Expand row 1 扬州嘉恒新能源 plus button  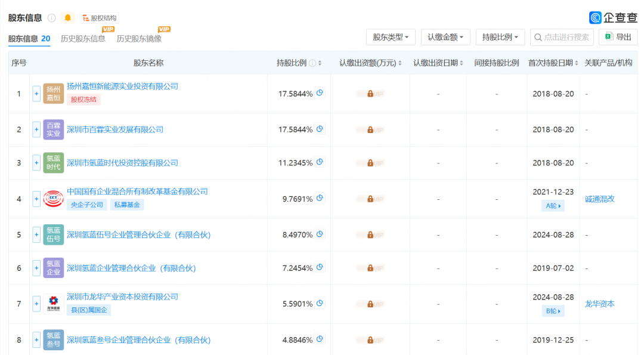[x=36, y=94]
